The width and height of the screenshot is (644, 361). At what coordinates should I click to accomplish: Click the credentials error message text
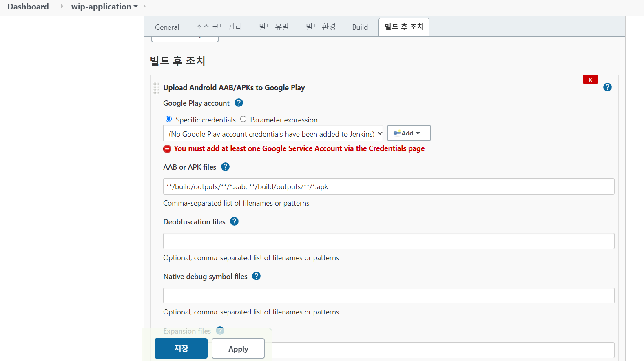[299, 148]
